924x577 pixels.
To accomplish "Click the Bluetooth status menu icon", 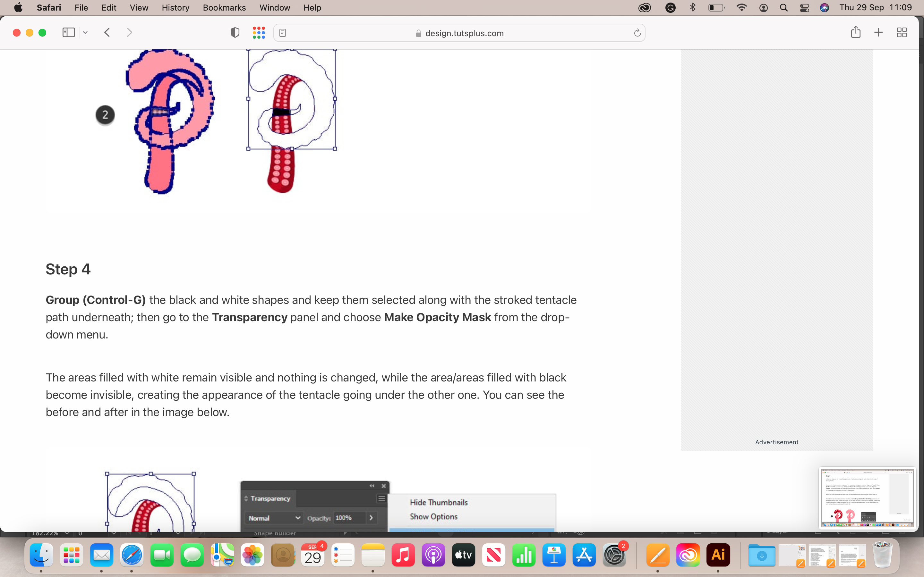I will 693,8.
